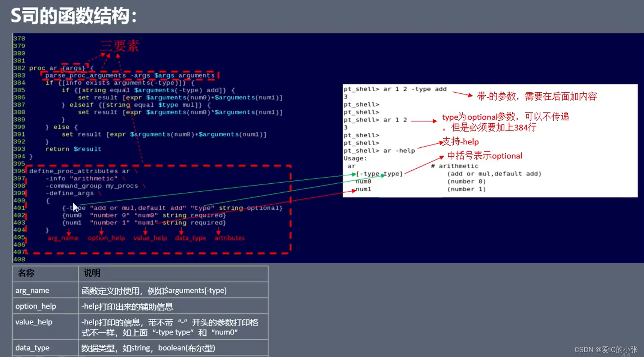Click the value_help description starting "-help打印的信息"
The image size is (644, 357).
170,327
